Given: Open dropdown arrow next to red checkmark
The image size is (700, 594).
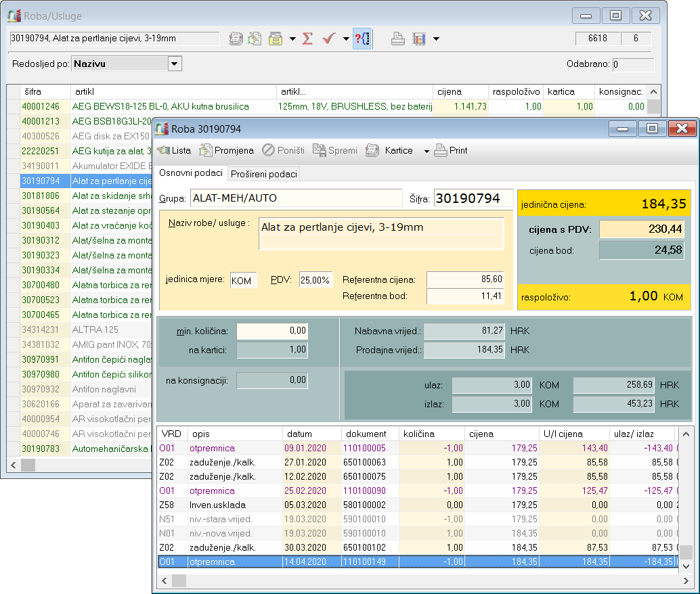Looking at the screenshot, I should pos(346,39).
